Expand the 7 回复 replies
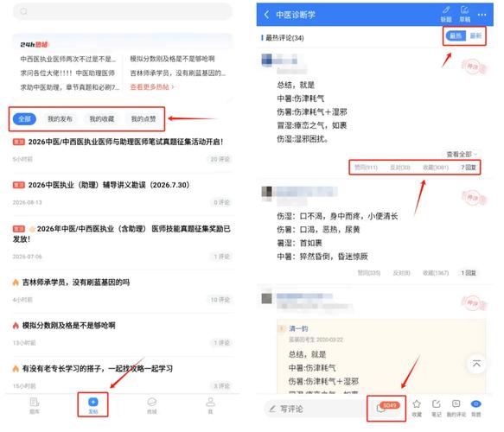 coord(469,168)
